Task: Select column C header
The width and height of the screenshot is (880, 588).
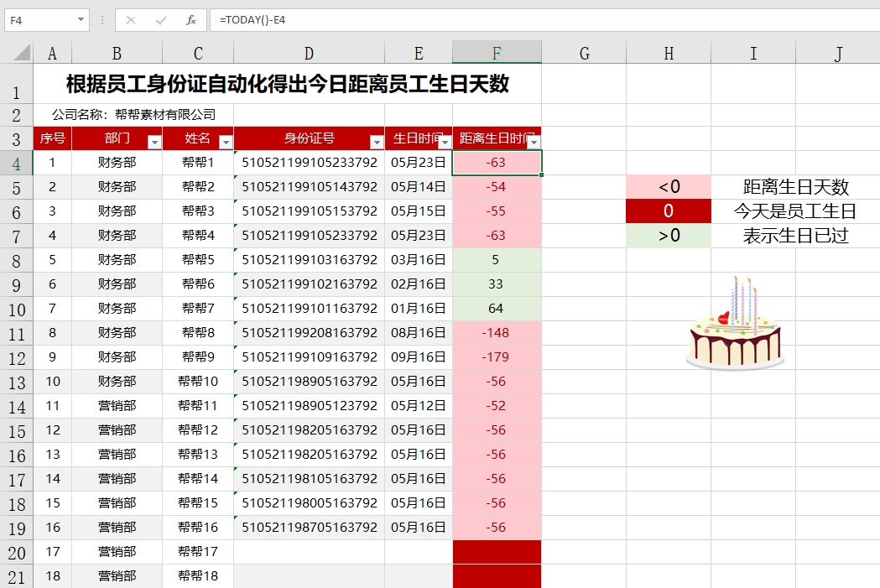Action: (197, 54)
